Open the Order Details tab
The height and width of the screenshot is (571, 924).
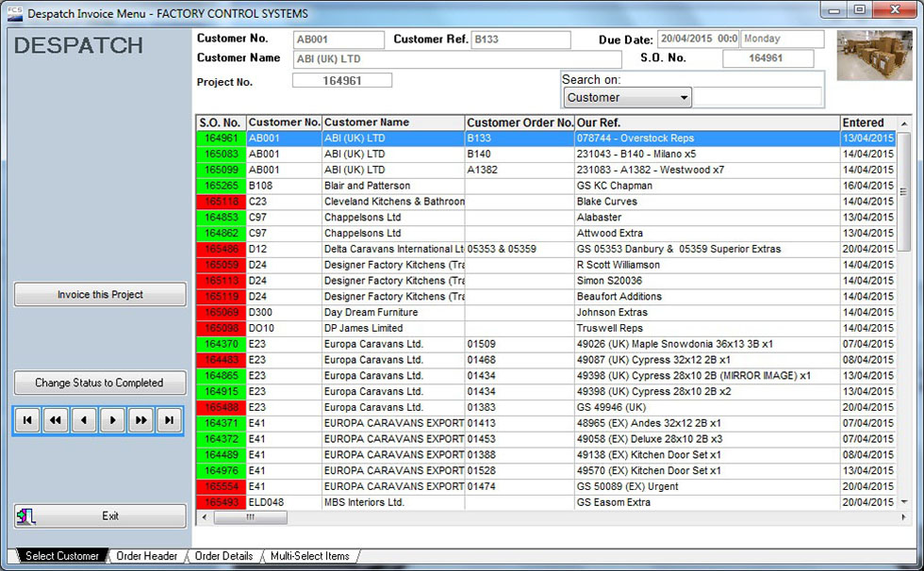[x=223, y=556]
